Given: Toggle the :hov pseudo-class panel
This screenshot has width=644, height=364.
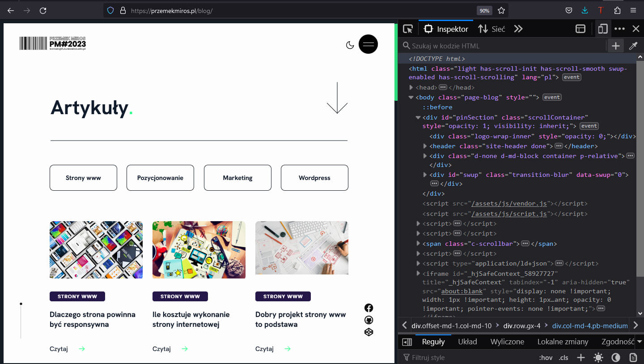Looking at the screenshot, I should [546, 357].
